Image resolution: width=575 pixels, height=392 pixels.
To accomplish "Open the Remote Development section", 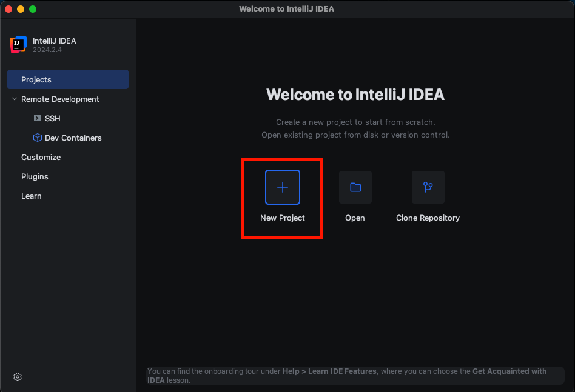I will [x=60, y=99].
